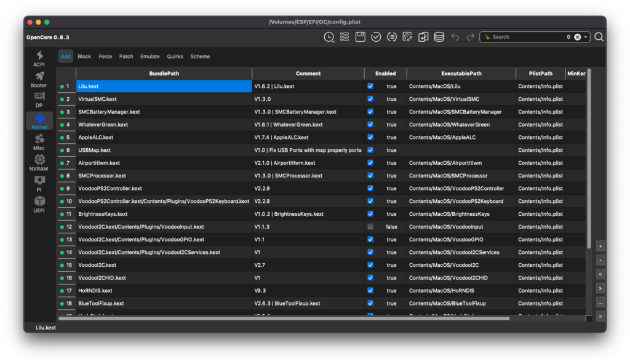The image size is (630, 364).
Task: Click the ellipsis more options button
Action: 600,302
